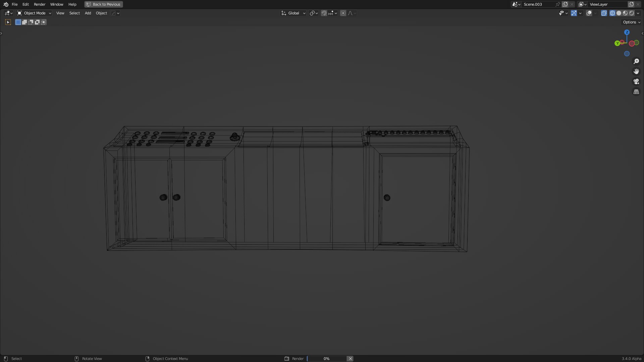
Task: Open editor type dropdown
Action: coord(8,13)
